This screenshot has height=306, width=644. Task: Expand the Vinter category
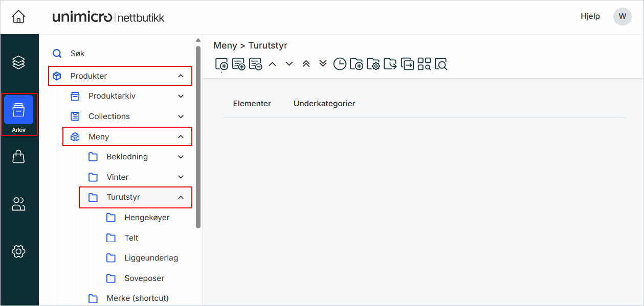(x=180, y=177)
